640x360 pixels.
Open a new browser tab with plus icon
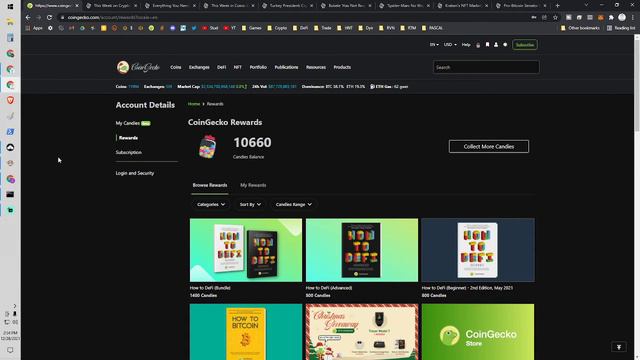[x=558, y=6]
